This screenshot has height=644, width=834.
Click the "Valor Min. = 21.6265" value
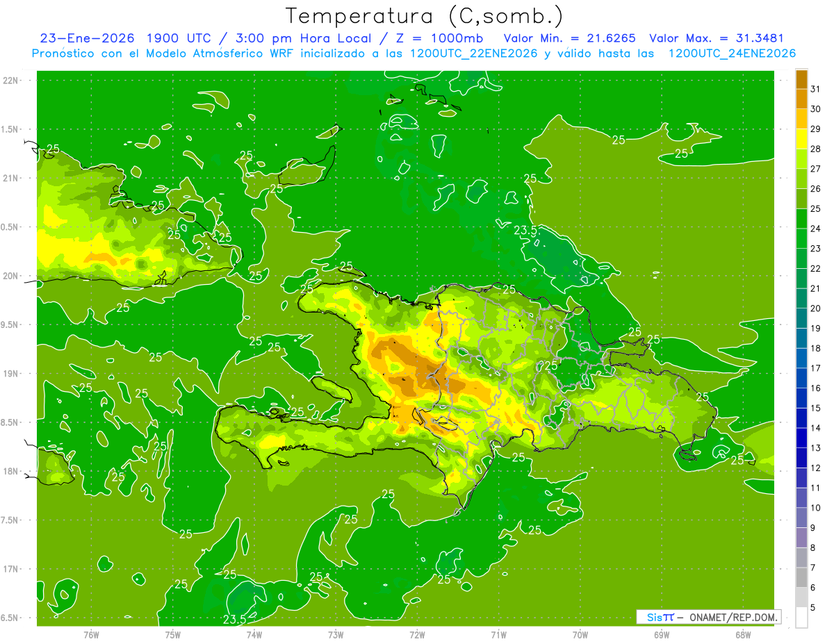(x=569, y=38)
